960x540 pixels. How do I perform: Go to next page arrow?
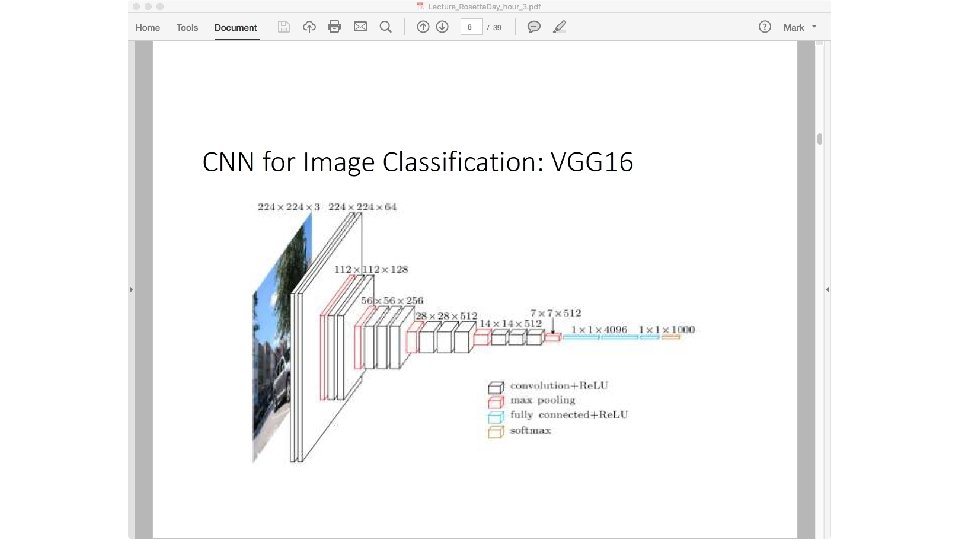pos(442,27)
